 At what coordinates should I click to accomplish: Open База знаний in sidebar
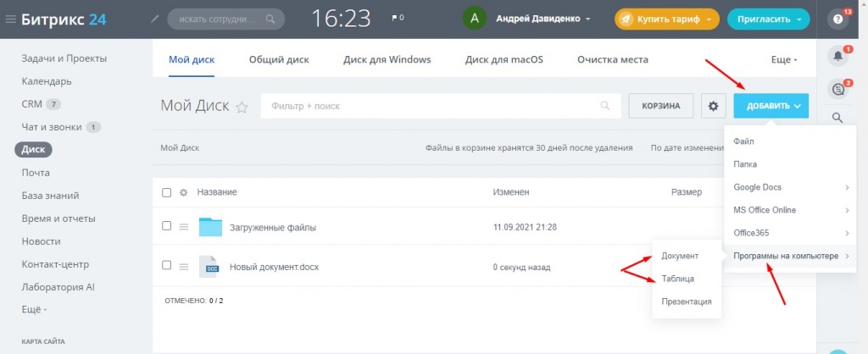[50, 196]
